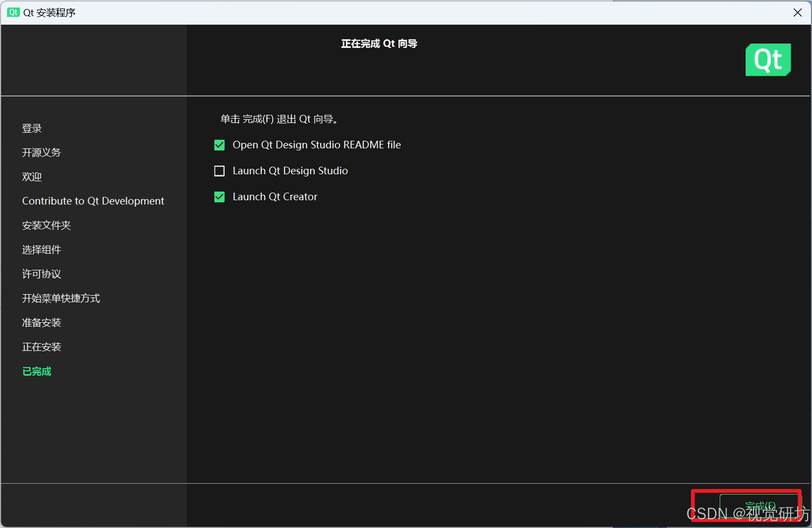The image size is (812, 528).
Task: Click the 许可协议 sidebar step
Action: point(41,274)
